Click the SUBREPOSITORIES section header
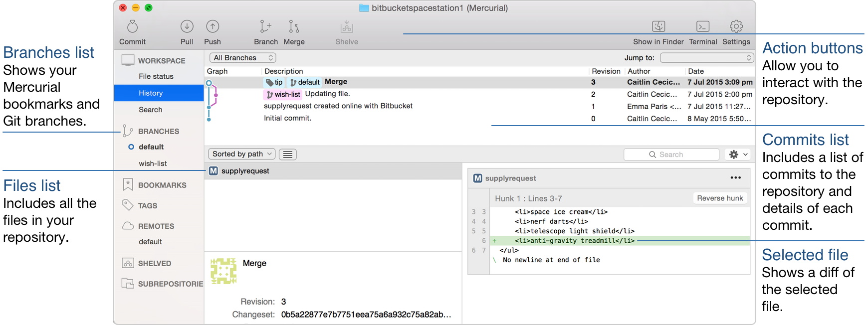 171,284
